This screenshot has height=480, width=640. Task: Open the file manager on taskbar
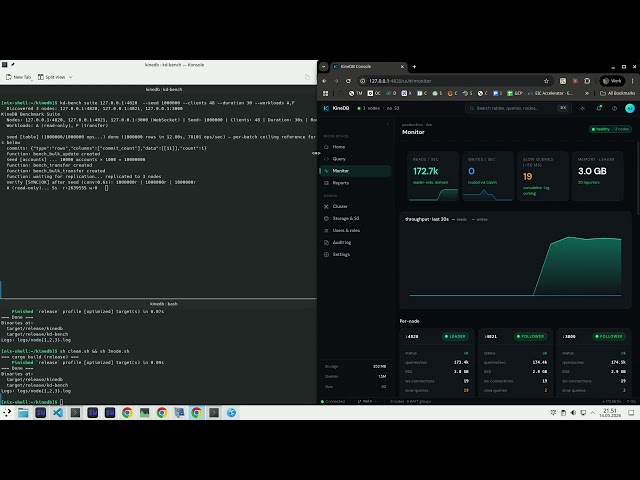tap(23, 413)
